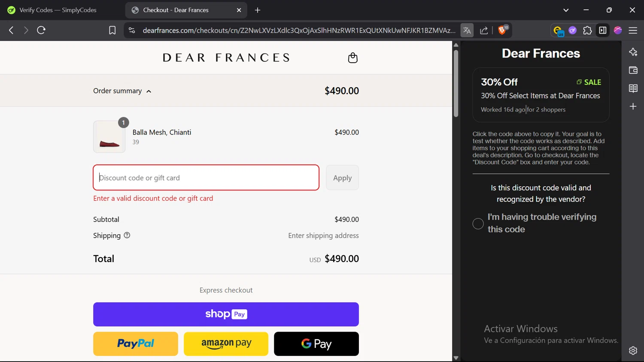Open the translate page icon
The image size is (644, 362).
[x=467, y=30]
